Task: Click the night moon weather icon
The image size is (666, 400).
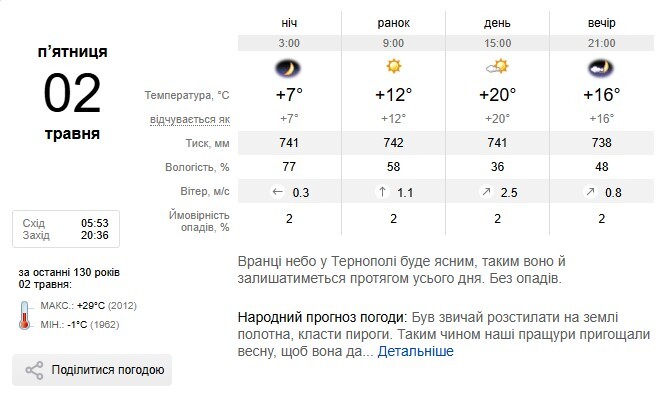Action: [x=289, y=67]
